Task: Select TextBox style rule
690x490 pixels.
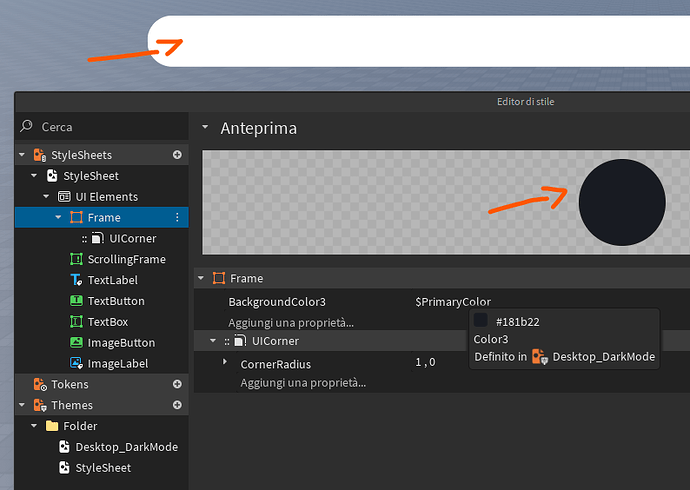Action: click(x=108, y=322)
